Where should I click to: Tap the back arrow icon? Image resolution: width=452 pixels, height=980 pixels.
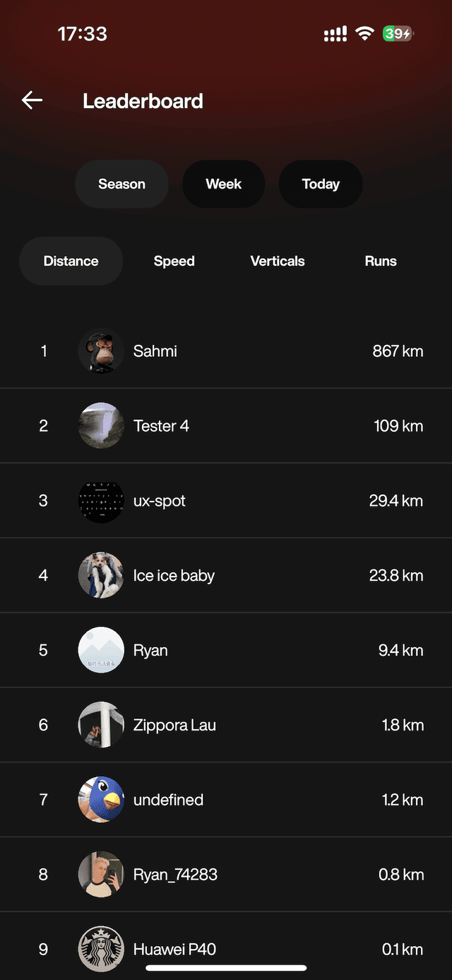pyautogui.click(x=32, y=101)
